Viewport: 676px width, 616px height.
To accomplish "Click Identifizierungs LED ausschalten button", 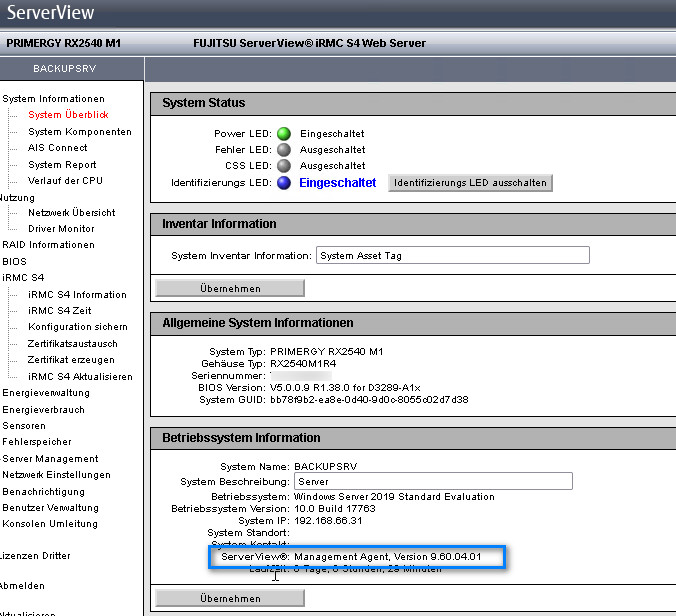I will 470,183.
